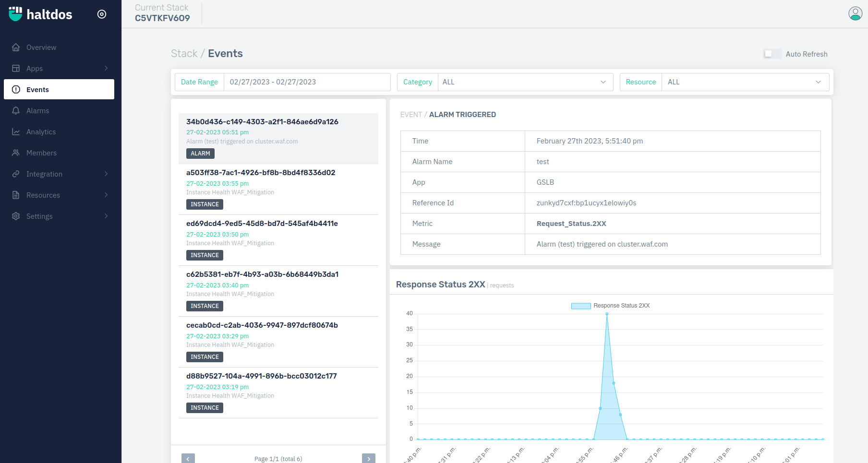
Task: Click the target icon beside haltdos logo
Action: click(102, 14)
